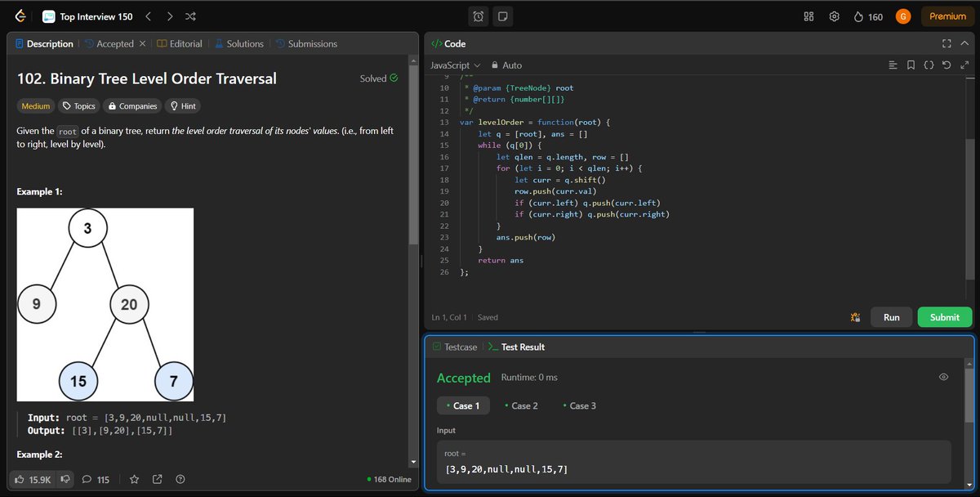Close the Accepted tab
The image size is (980, 497).
[143, 44]
